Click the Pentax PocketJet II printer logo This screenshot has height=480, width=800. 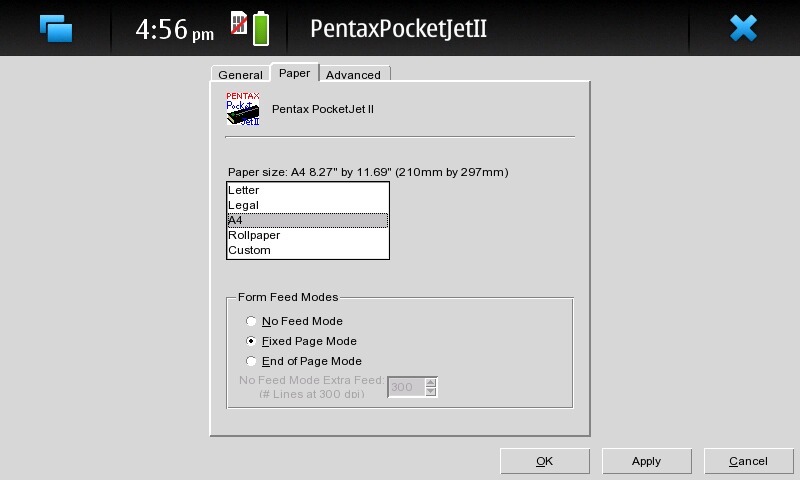[243, 109]
